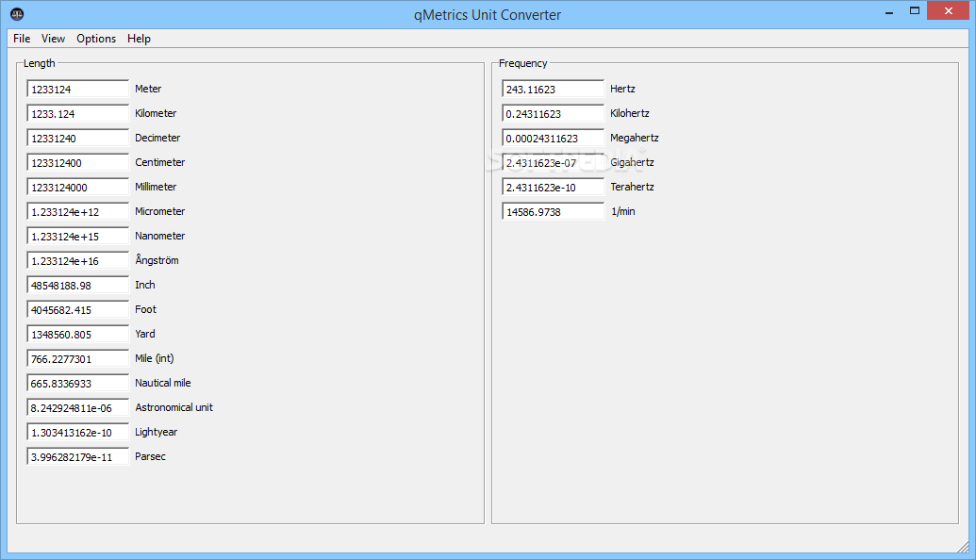Click the Kilohertz input field
The height and width of the screenshot is (560, 976).
tap(553, 113)
